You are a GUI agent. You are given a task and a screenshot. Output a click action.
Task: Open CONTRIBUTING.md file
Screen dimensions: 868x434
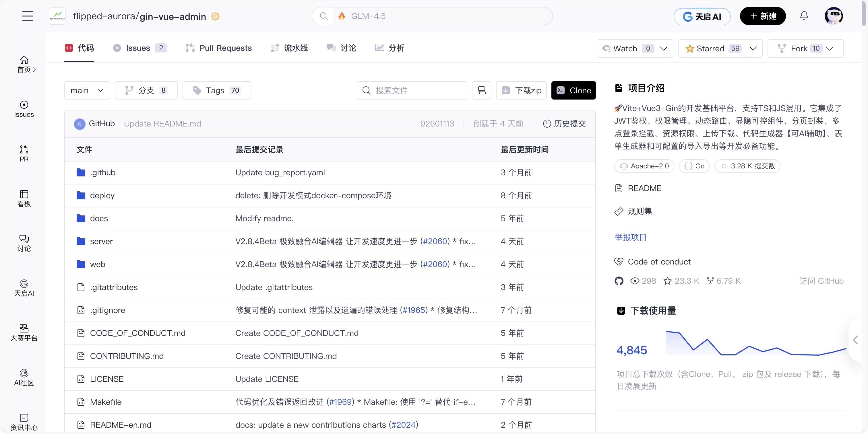127,356
